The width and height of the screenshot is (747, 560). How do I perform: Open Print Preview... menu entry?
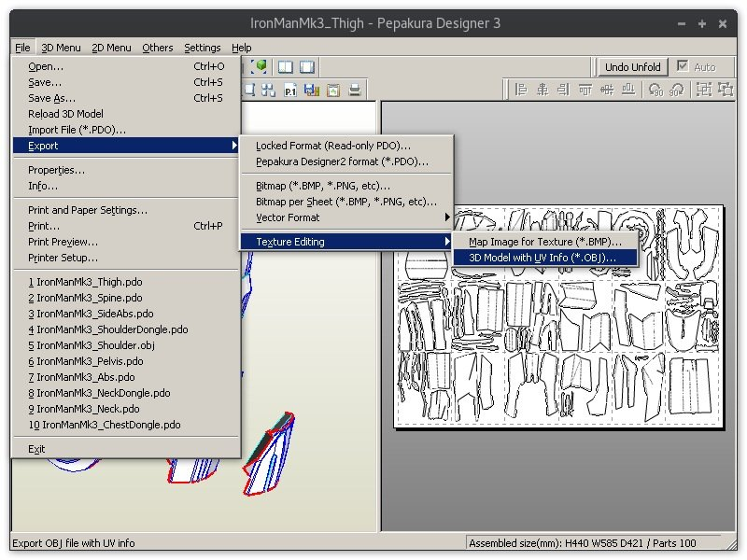tap(126, 242)
